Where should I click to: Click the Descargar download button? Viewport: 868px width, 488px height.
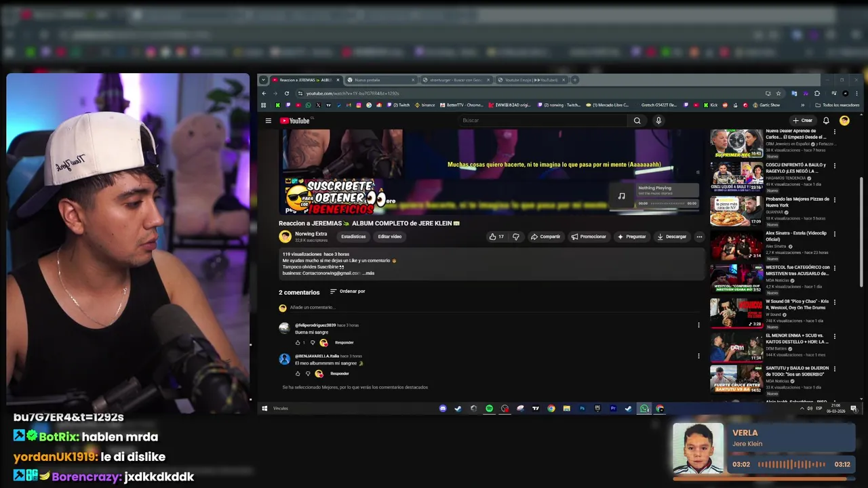[x=672, y=237]
